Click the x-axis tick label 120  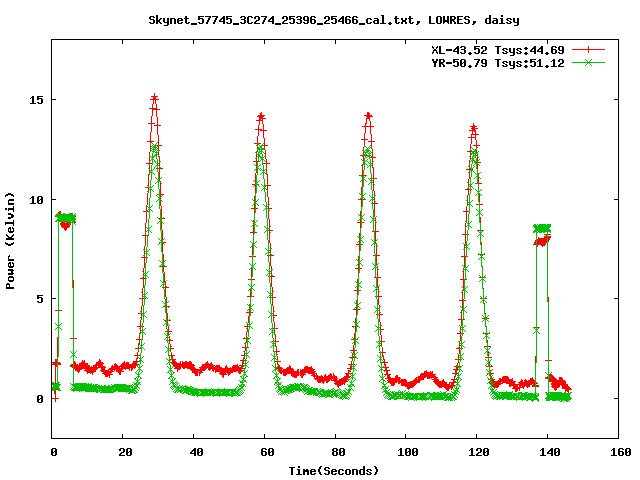pyautogui.click(x=479, y=452)
